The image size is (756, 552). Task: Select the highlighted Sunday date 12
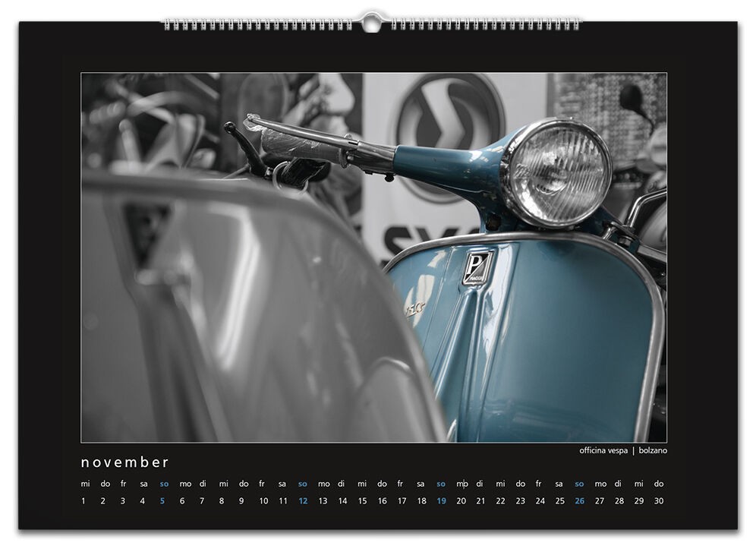303,501
